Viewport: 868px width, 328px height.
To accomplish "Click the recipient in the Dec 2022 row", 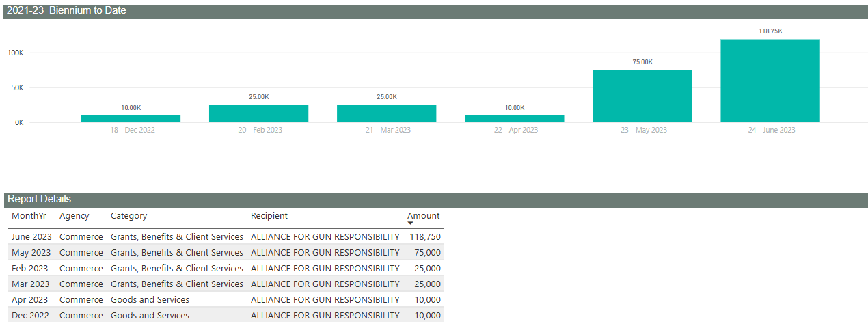I will tap(325, 316).
